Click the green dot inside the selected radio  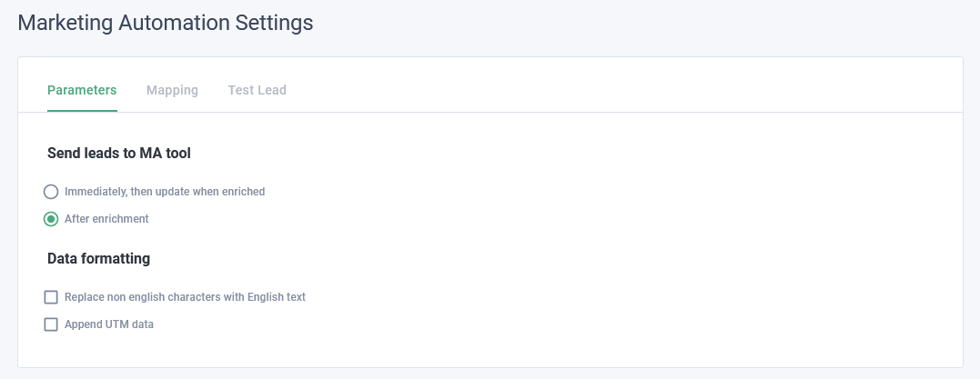(x=51, y=219)
